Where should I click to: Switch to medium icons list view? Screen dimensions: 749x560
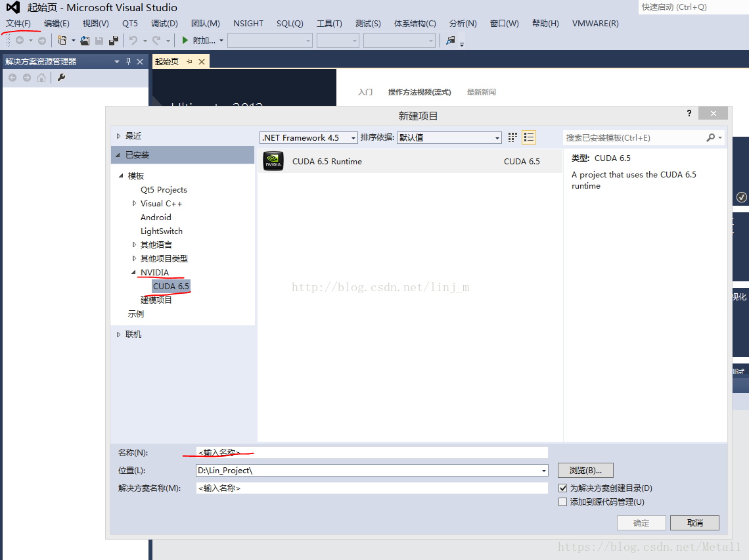(x=529, y=137)
